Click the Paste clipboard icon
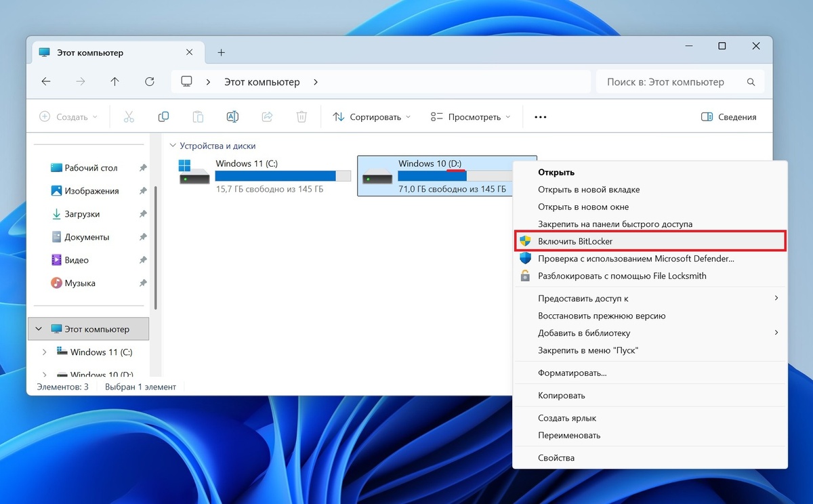The width and height of the screenshot is (813, 504). (198, 117)
